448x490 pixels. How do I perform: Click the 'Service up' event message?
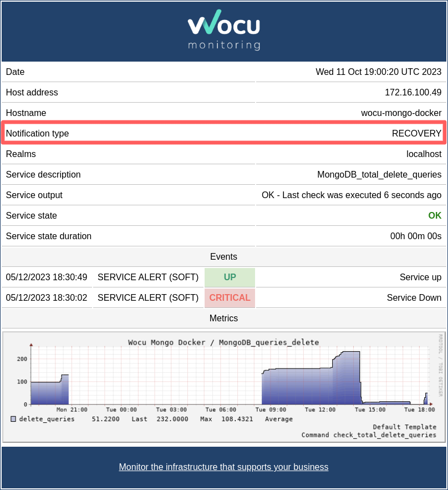click(x=420, y=277)
